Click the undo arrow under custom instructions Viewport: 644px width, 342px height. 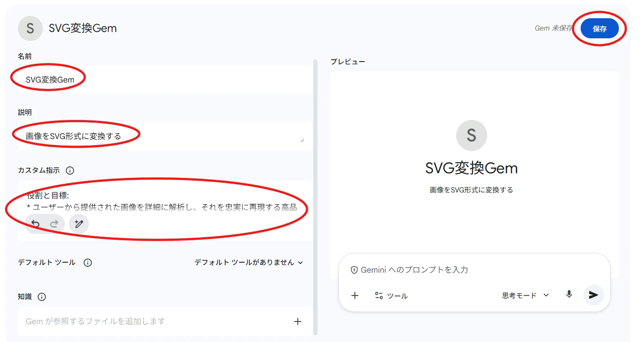[x=35, y=224]
